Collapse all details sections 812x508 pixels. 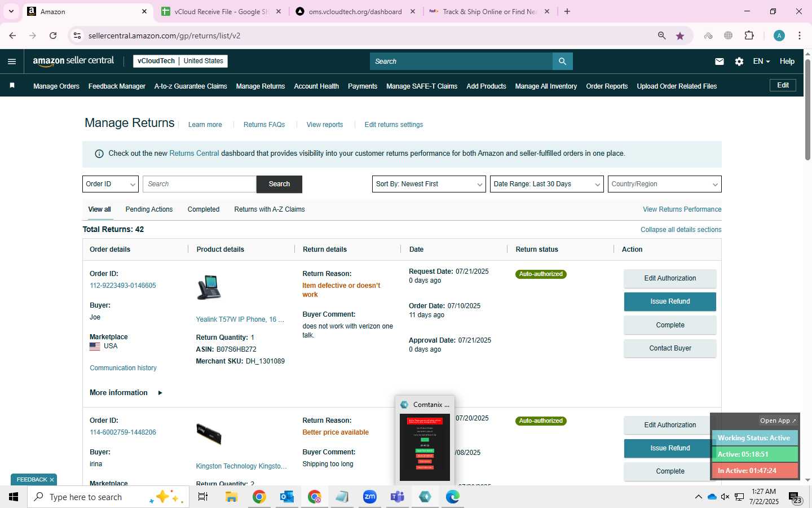681,230
